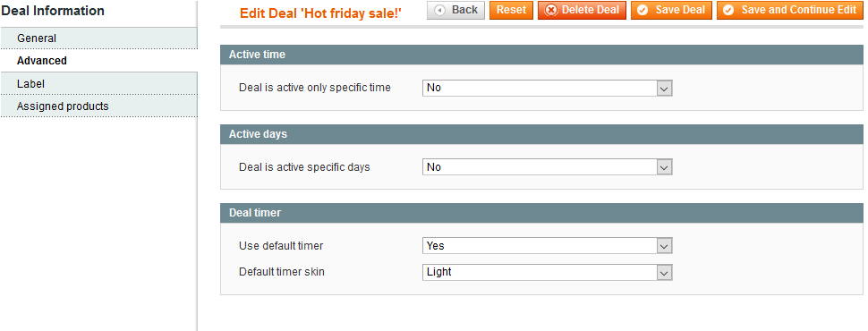Image resolution: width=868 pixels, height=331 pixels.
Task: Select the 'Light' timer skin field
Action: click(x=547, y=272)
